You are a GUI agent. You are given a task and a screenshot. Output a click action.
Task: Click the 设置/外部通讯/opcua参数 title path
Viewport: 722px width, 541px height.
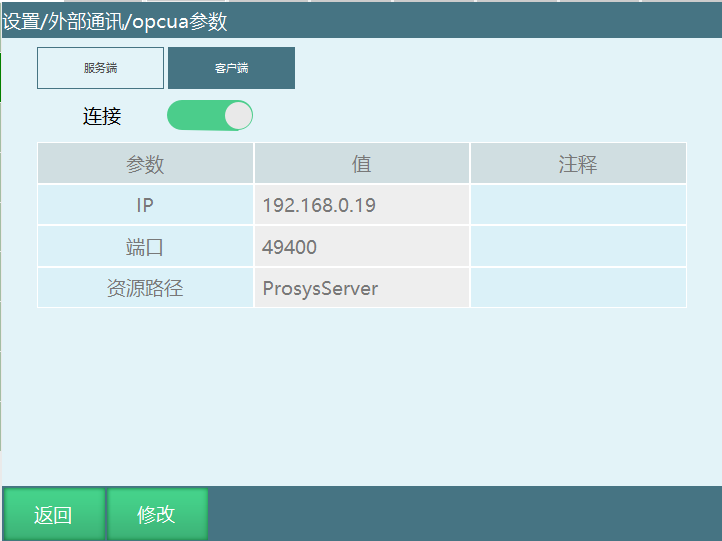[115, 22]
